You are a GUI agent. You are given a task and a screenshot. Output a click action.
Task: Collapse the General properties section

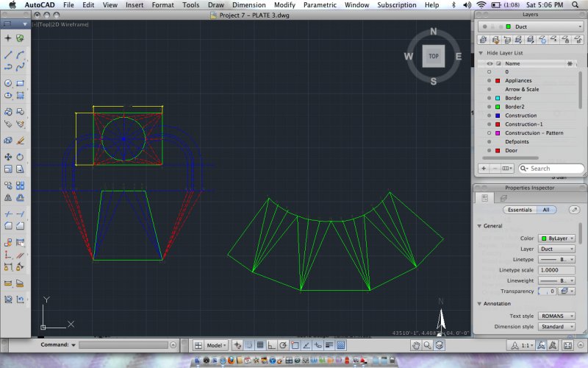[x=479, y=226]
